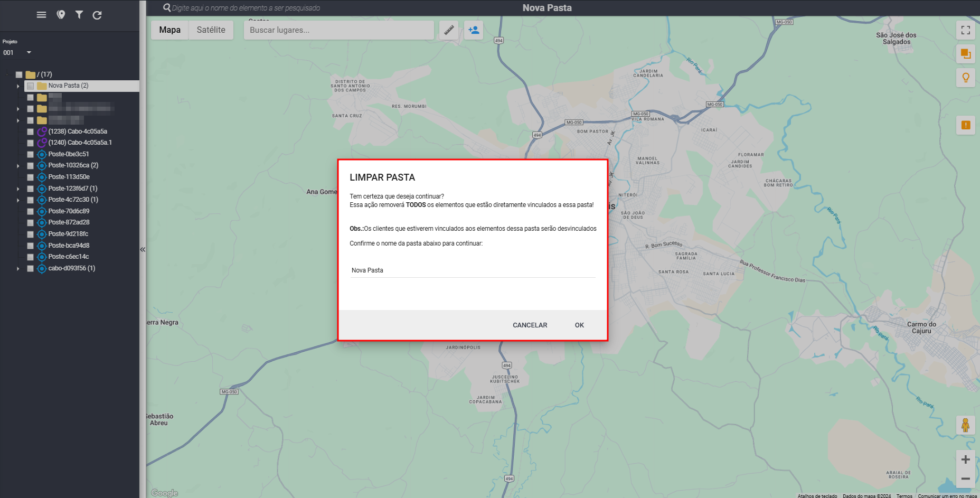
Task: Click the root folder icon
Action: [x=31, y=74]
